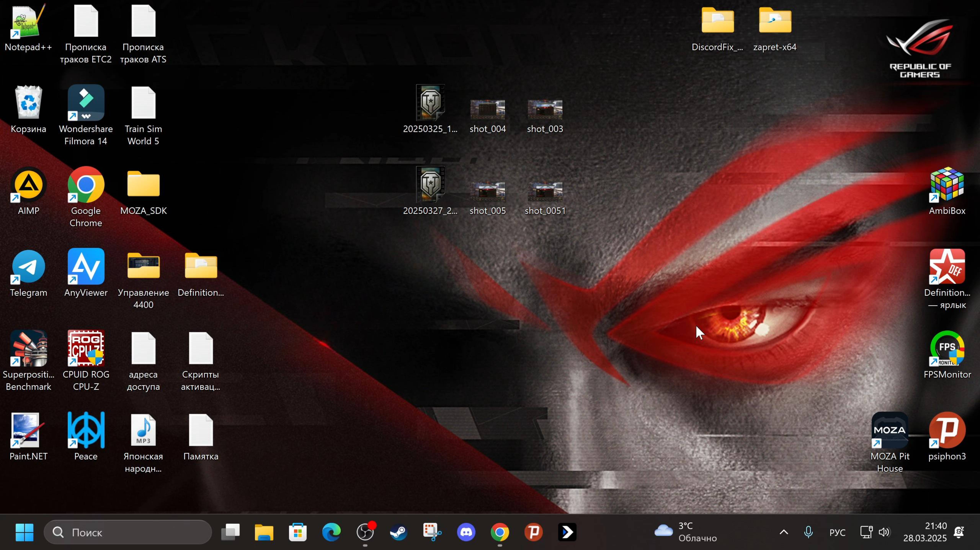Open the volume speaker control
Viewport: 980px width, 550px height.
coord(884,532)
